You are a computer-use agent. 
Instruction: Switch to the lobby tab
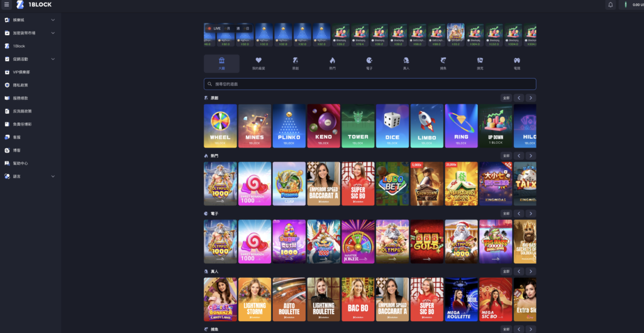221,63
